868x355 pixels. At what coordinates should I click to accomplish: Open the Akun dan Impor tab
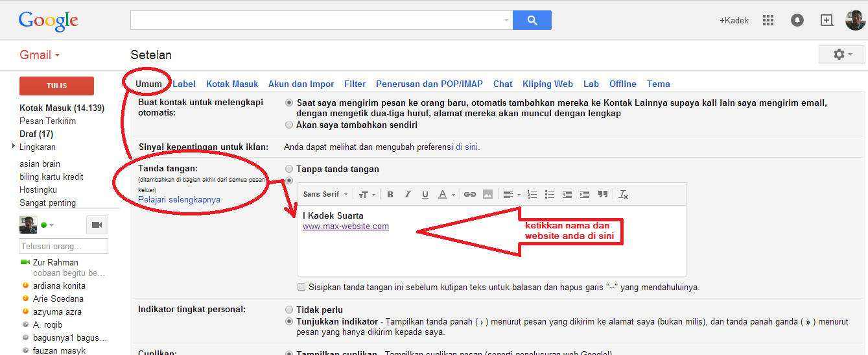tap(301, 84)
